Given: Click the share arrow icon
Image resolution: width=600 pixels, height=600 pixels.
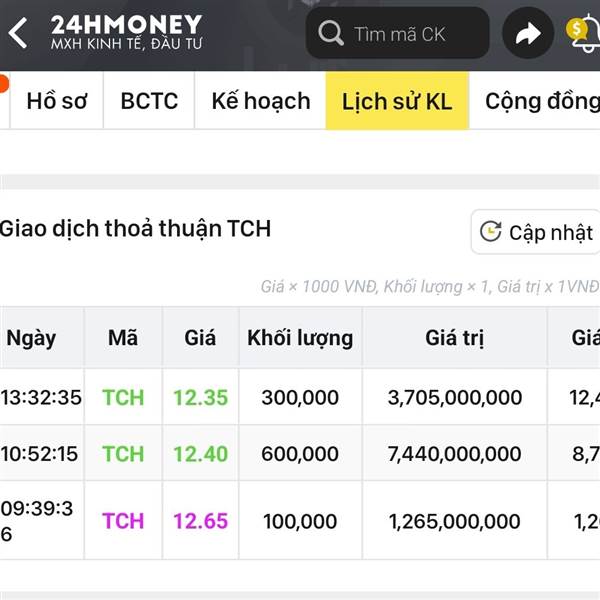Looking at the screenshot, I should click(527, 35).
